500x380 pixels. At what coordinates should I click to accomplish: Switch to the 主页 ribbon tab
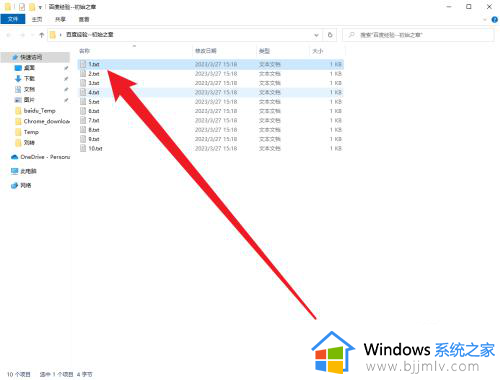coord(37,19)
